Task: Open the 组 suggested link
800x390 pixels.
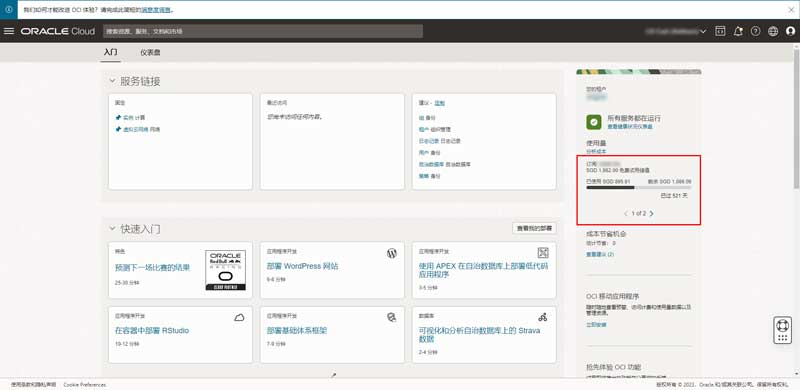Action: pyautogui.click(x=420, y=118)
